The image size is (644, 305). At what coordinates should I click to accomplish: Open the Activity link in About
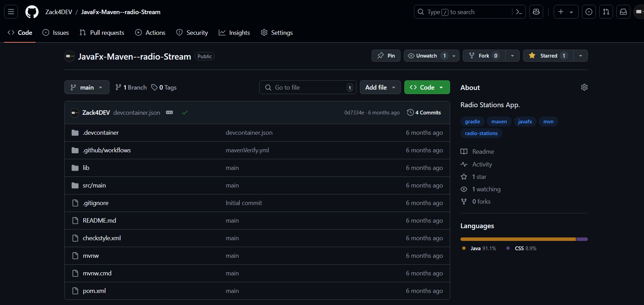tap(477, 164)
